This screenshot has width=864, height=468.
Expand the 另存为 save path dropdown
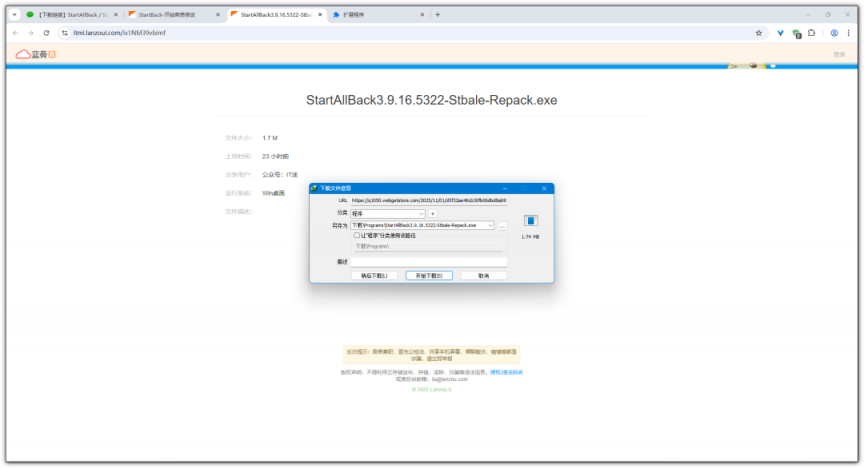490,226
